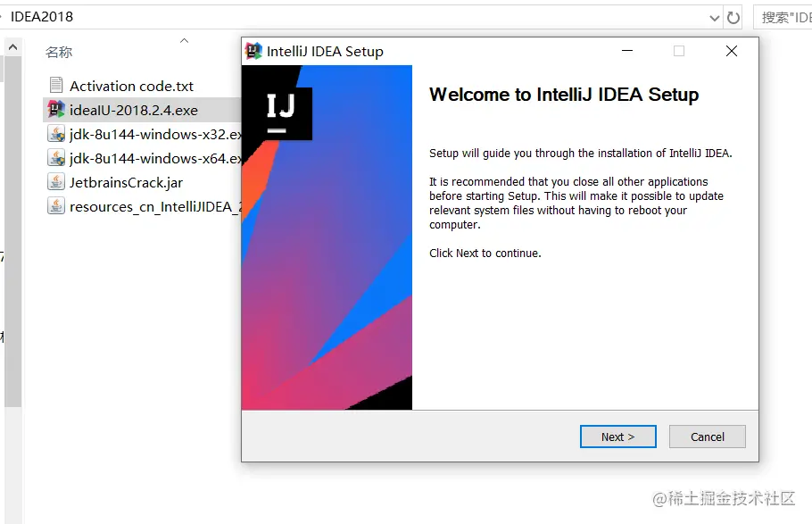The height and width of the screenshot is (524, 812).
Task: Click the JetbrainsCrack.jar file name
Action: point(126,182)
